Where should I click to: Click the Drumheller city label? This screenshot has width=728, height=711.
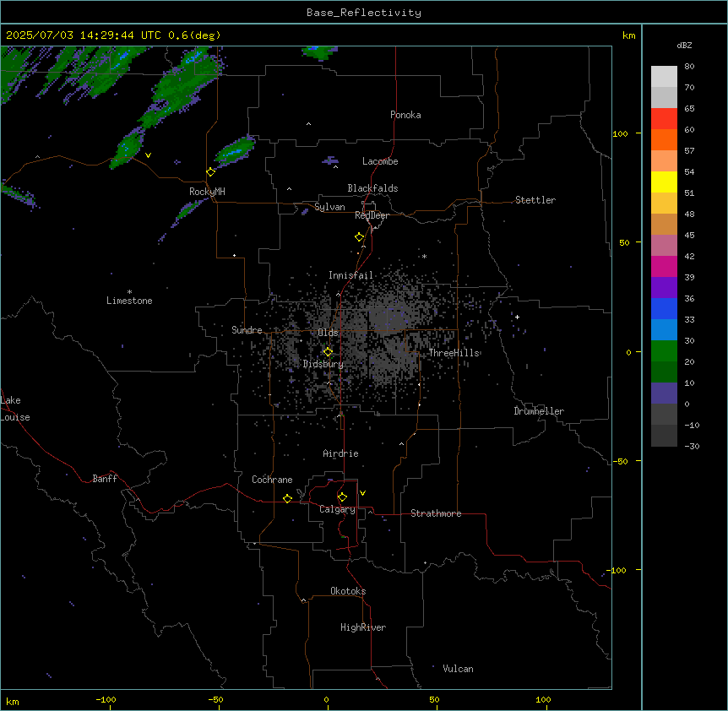coord(539,411)
